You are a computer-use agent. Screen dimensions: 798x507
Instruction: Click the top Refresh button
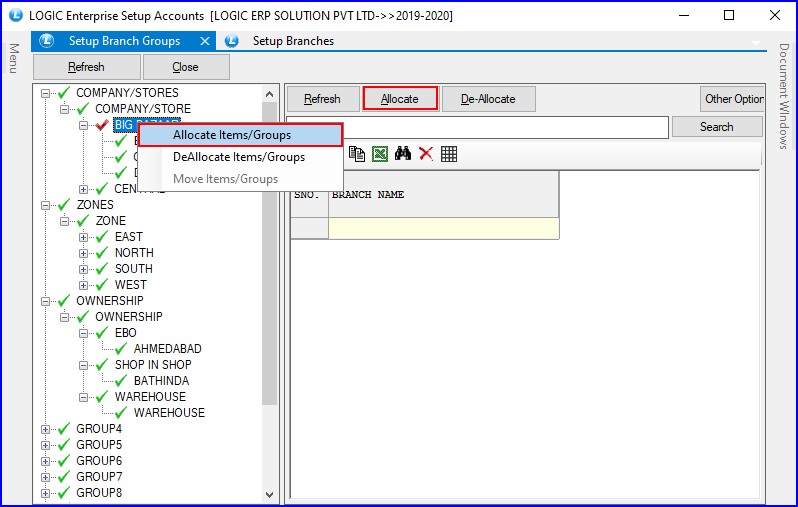tap(87, 67)
